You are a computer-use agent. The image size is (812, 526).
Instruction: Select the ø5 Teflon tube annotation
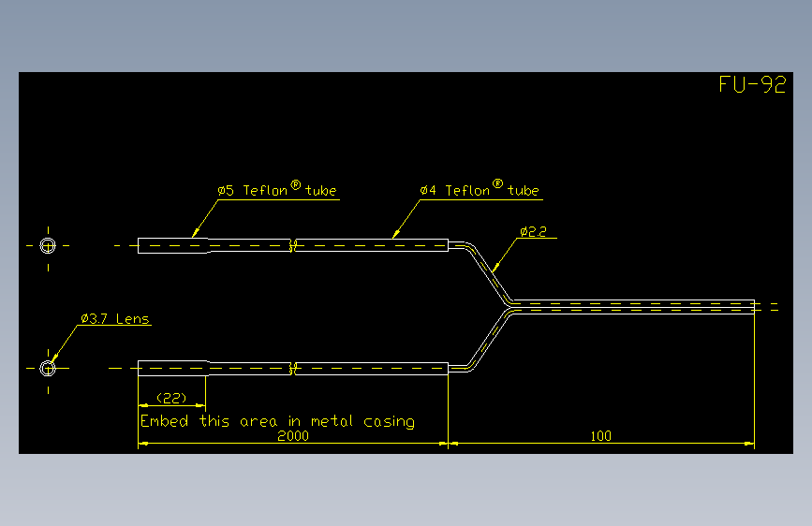click(277, 189)
